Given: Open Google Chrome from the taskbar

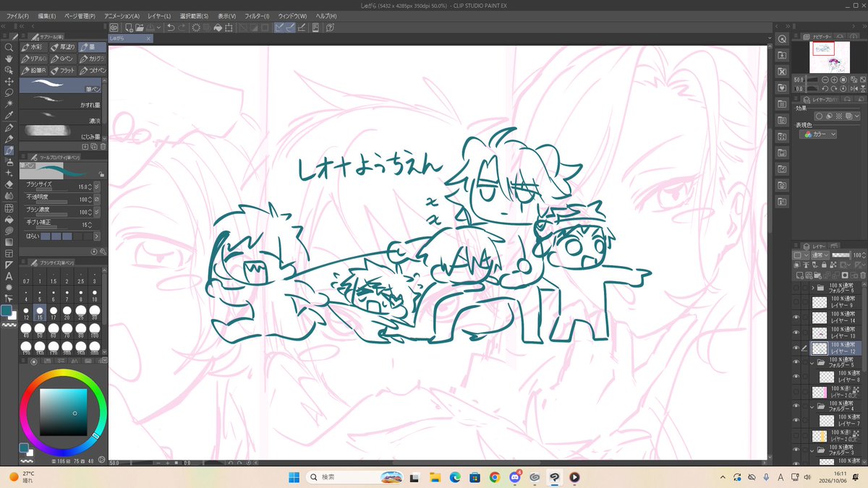Looking at the screenshot, I should pos(495,477).
